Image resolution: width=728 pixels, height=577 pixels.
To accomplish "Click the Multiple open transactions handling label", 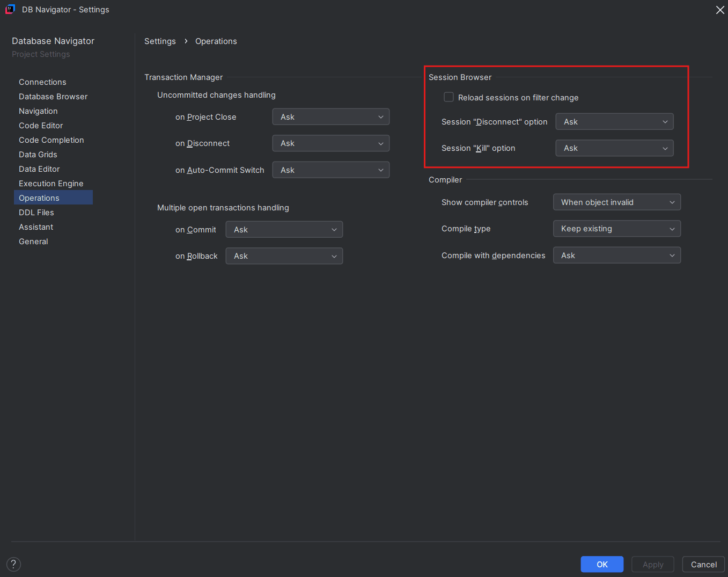I will coord(223,208).
